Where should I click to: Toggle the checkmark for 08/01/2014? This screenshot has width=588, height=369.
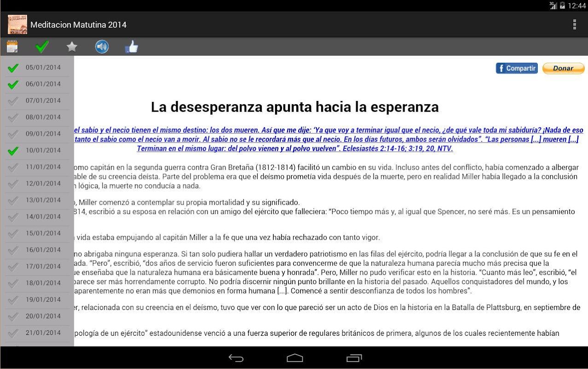pos(13,118)
